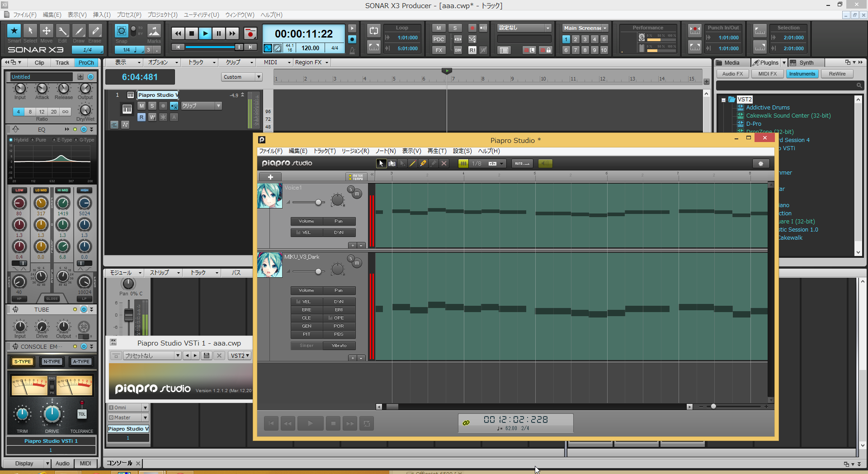Open the Marks module icon

pos(154,31)
